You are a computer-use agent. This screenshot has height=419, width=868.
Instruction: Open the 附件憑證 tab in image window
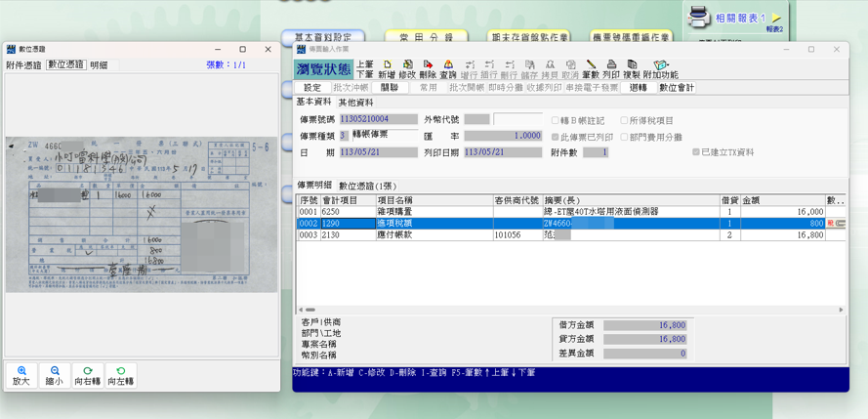point(23,64)
